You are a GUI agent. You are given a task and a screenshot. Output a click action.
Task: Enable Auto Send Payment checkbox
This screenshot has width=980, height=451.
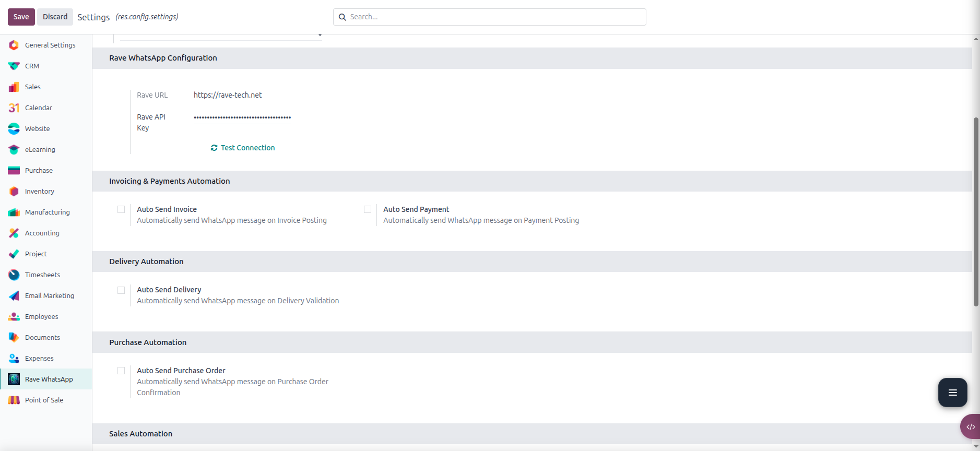368,209
